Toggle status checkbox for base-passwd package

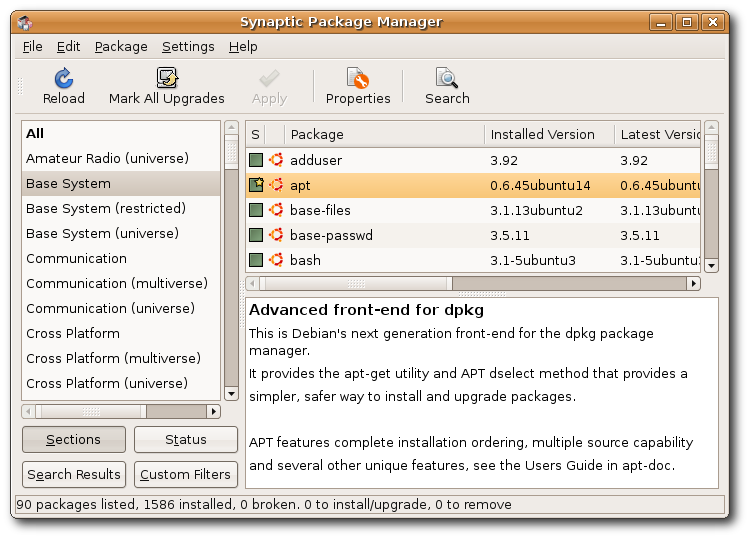pos(256,235)
